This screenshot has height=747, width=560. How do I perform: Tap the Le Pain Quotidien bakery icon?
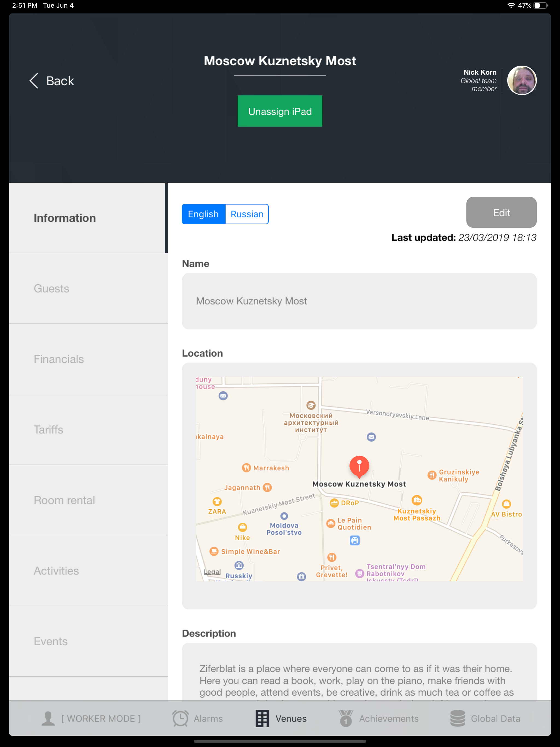[x=331, y=523]
